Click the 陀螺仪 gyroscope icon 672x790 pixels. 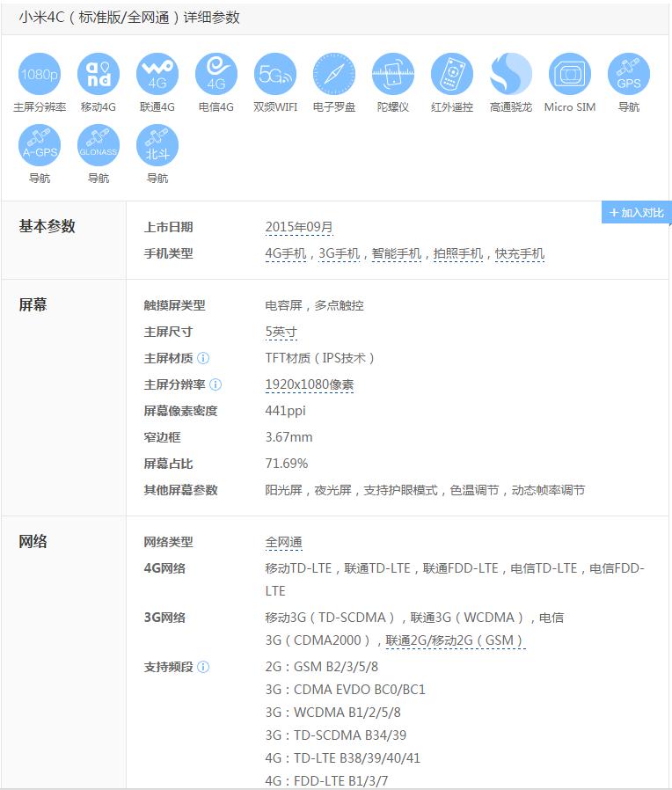pyautogui.click(x=393, y=74)
